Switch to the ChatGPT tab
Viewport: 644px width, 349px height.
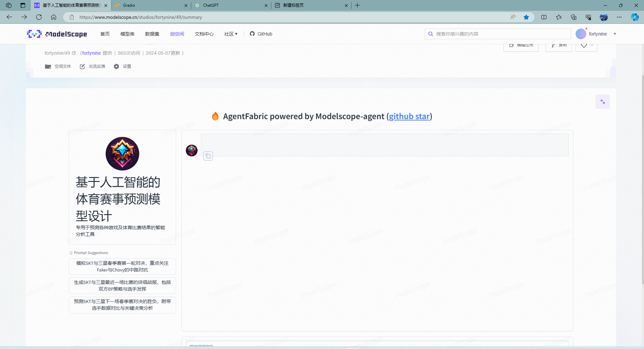[231, 5]
